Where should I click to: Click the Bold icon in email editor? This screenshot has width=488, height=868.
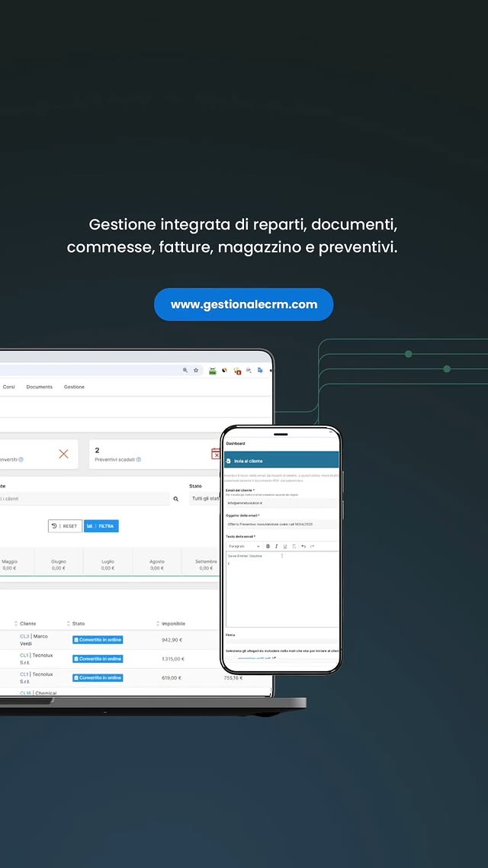pyautogui.click(x=268, y=546)
